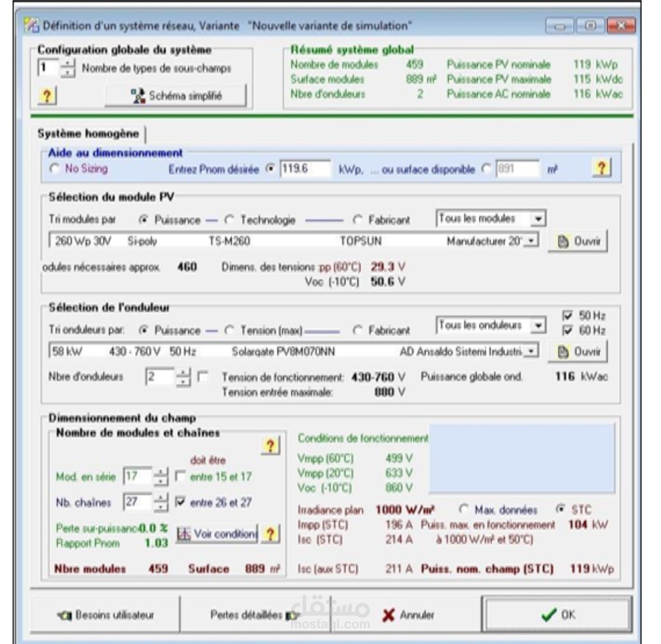
Task: Maximize the system definition window
Action: point(590,26)
